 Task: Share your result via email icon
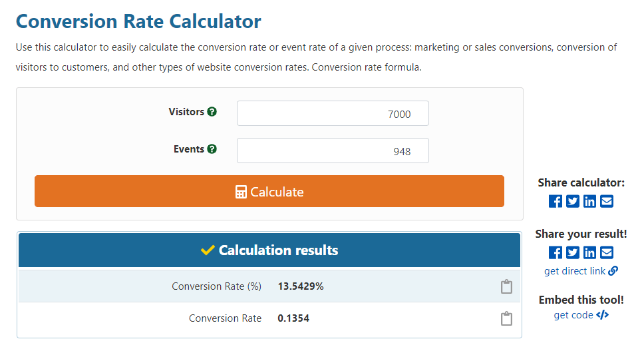(x=607, y=252)
